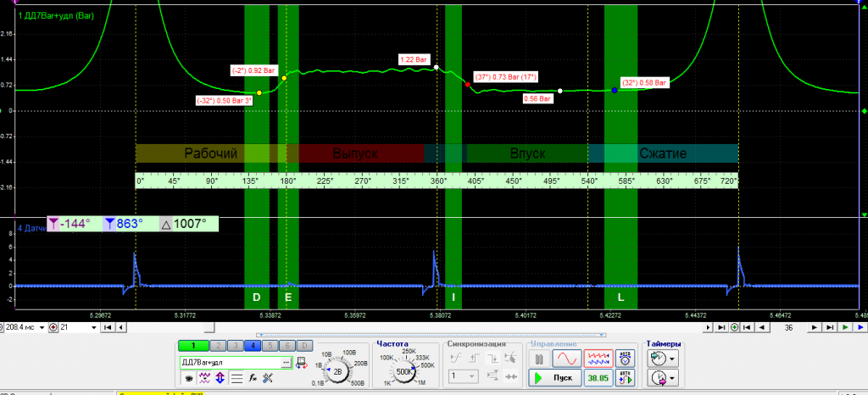Click the blue play arrow button

pyautogui.click(x=860, y=327)
